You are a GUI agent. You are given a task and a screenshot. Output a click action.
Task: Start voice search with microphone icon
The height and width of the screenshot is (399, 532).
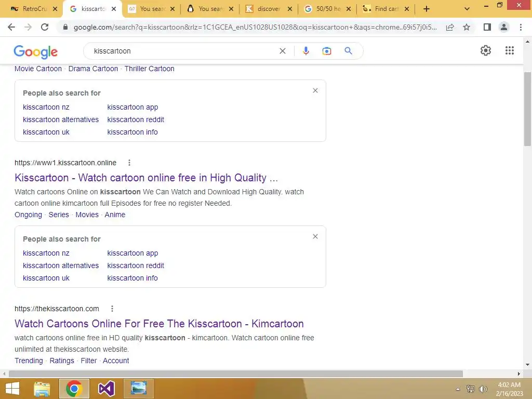[305, 51]
